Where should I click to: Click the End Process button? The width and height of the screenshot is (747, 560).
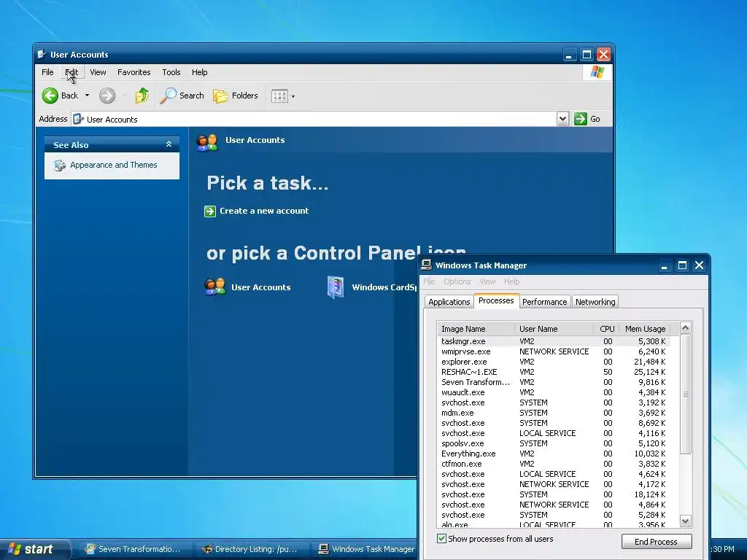point(656,542)
